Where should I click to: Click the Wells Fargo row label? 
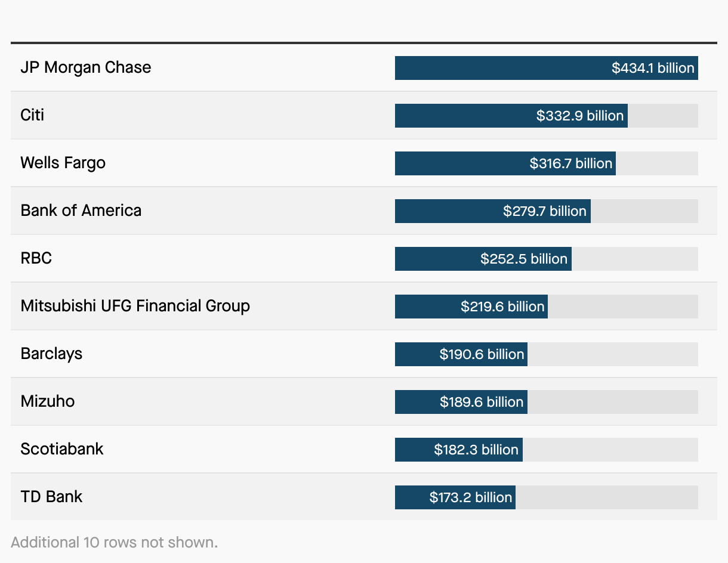point(63,163)
